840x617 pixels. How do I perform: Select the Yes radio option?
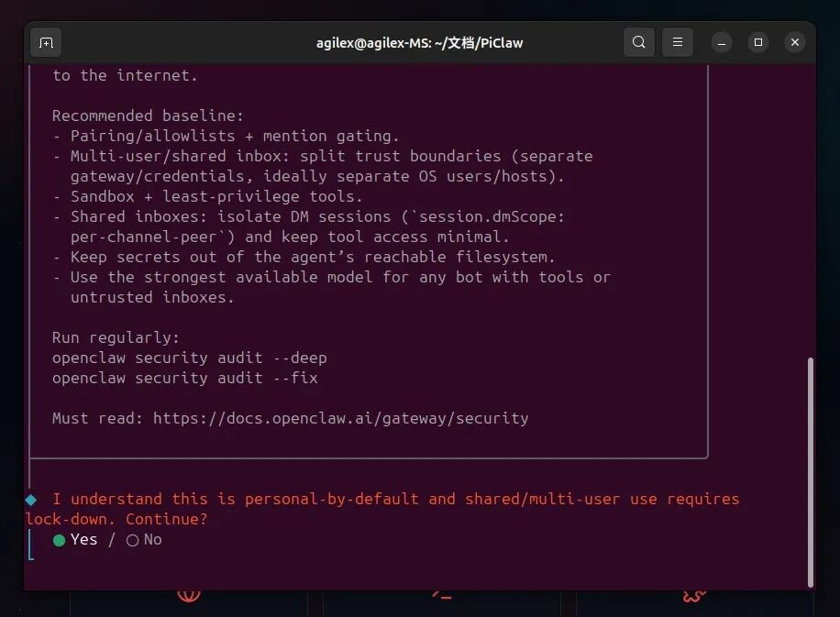75,540
